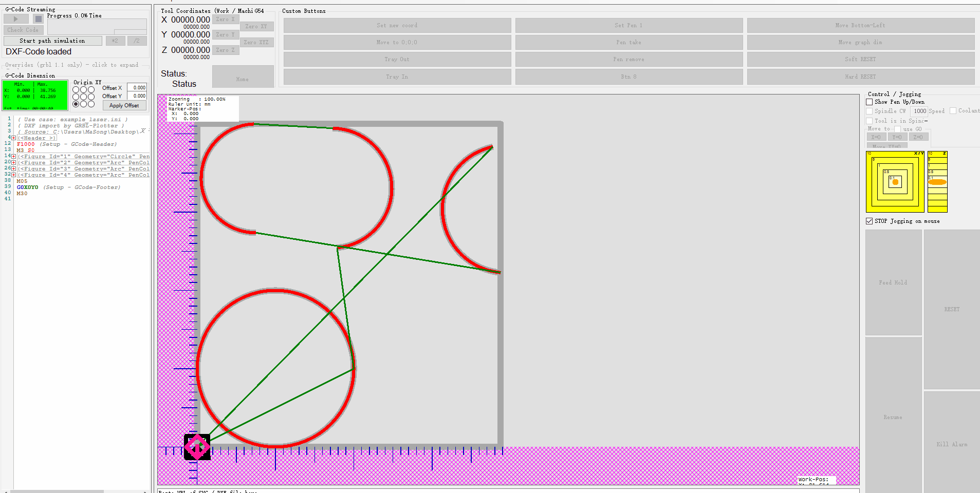Screen dimensions: 980x493
Task: Select the bottom-left Origin XY radio button
Action: [76, 104]
